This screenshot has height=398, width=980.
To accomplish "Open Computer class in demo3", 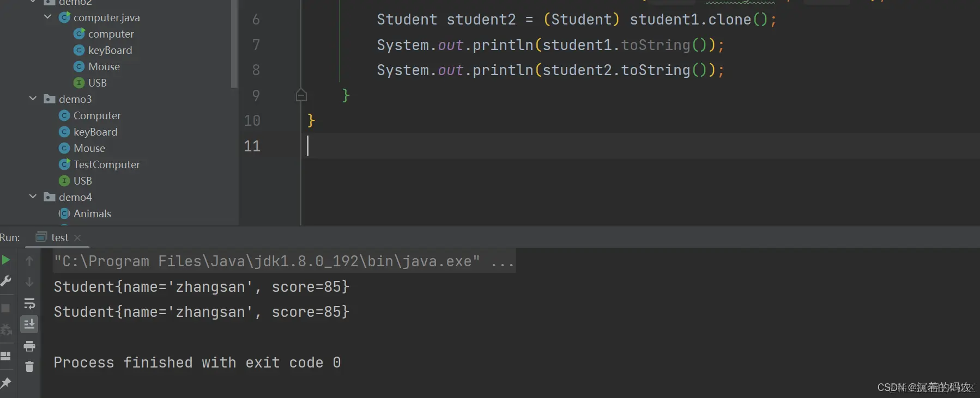I will click(x=97, y=115).
